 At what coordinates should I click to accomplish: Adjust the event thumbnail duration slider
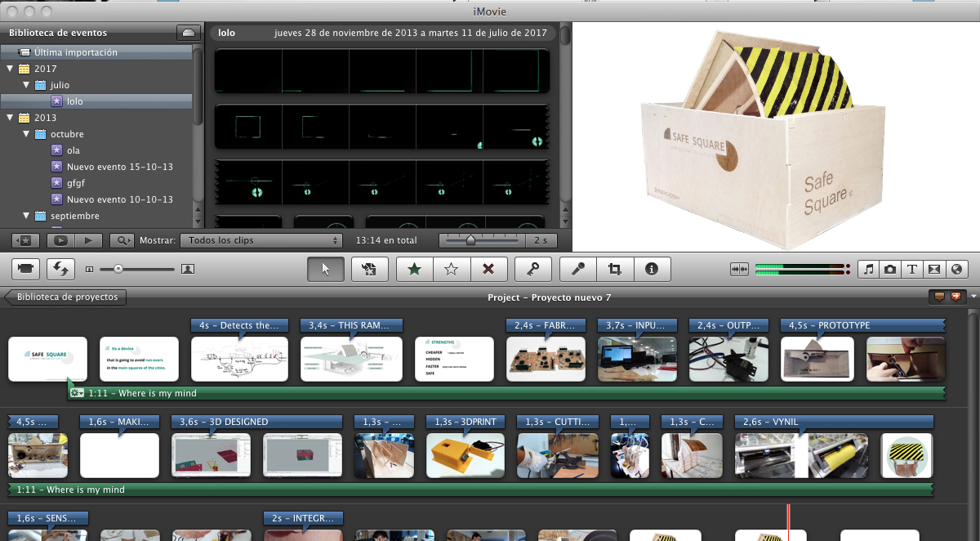(x=470, y=240)
